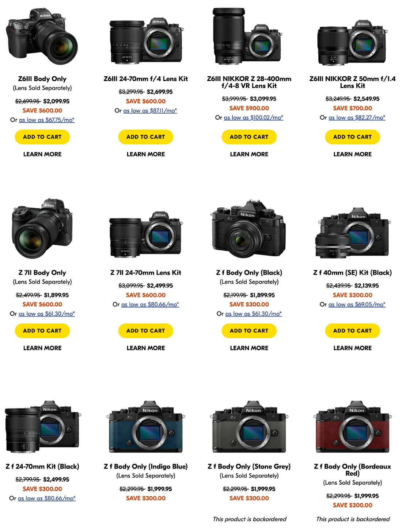Add Z6III Body Only to cart
Viewport: 402px width, 532px height.
click(x=42, y=137)
